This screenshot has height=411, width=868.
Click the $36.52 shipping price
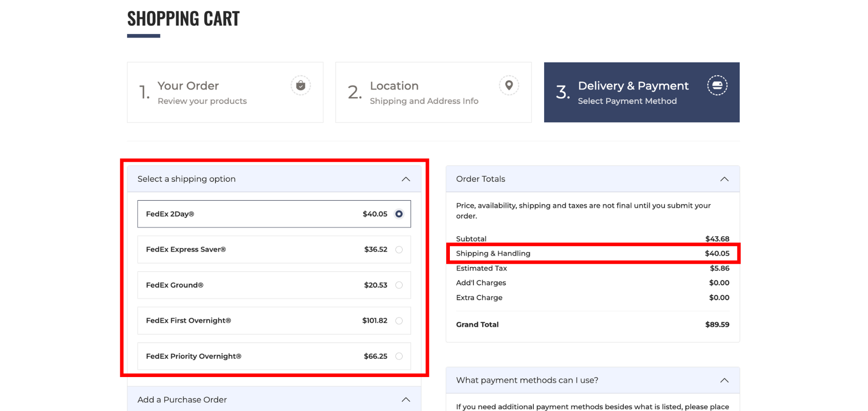point(375,250)
